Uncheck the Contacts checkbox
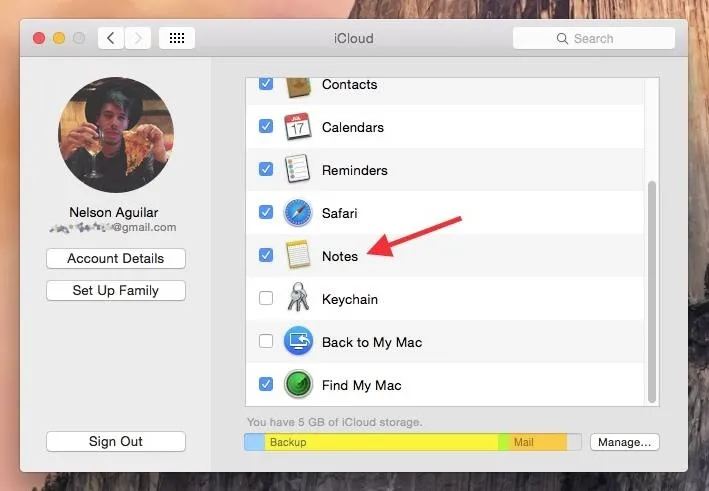Viewport: 709px width, 491px height. (266, 83)
